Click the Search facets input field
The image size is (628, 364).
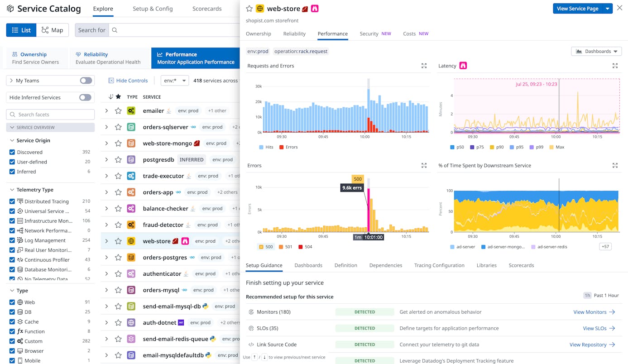(x=50, y=115)
